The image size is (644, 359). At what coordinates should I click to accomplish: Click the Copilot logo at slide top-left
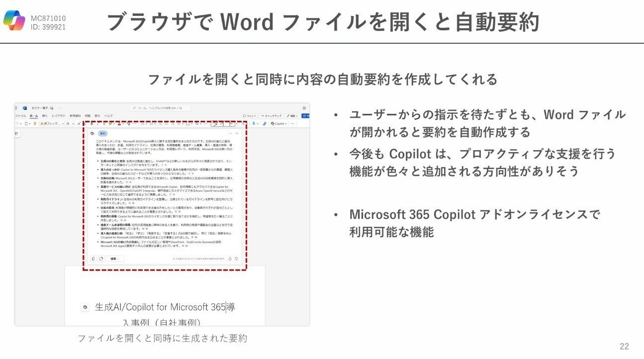click(x=14, y=20)
